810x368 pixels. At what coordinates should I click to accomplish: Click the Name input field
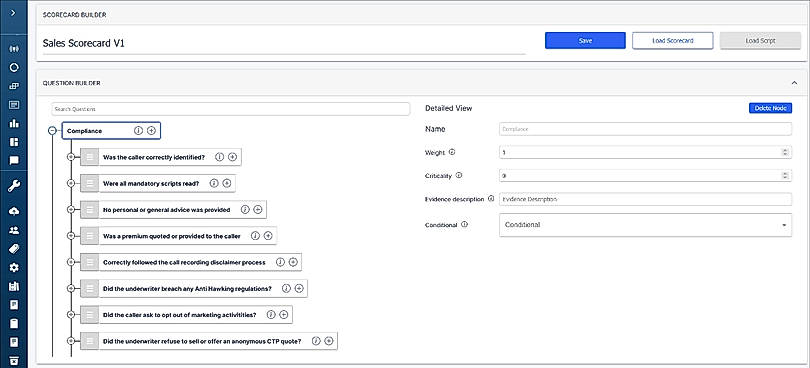[645, 129]
